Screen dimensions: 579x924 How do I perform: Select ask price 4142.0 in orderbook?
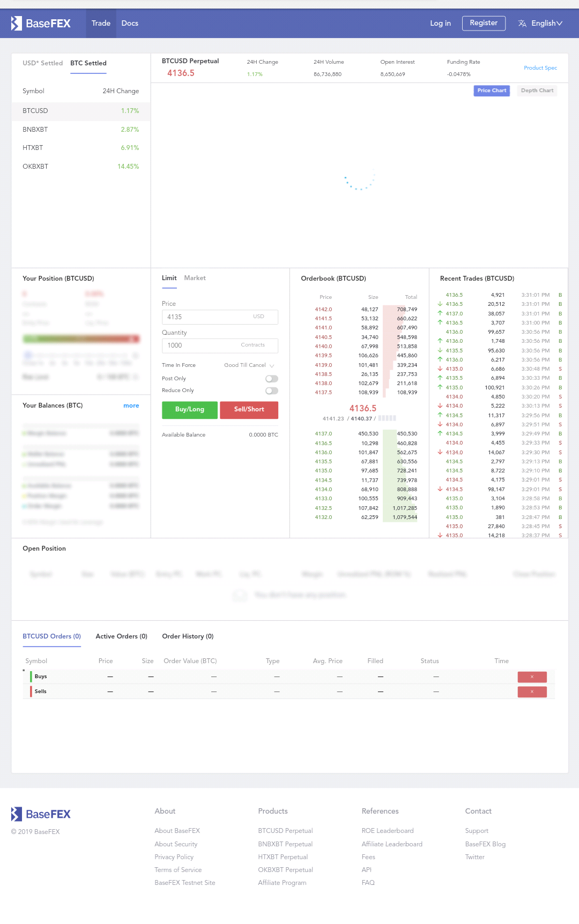pos(323,310)
